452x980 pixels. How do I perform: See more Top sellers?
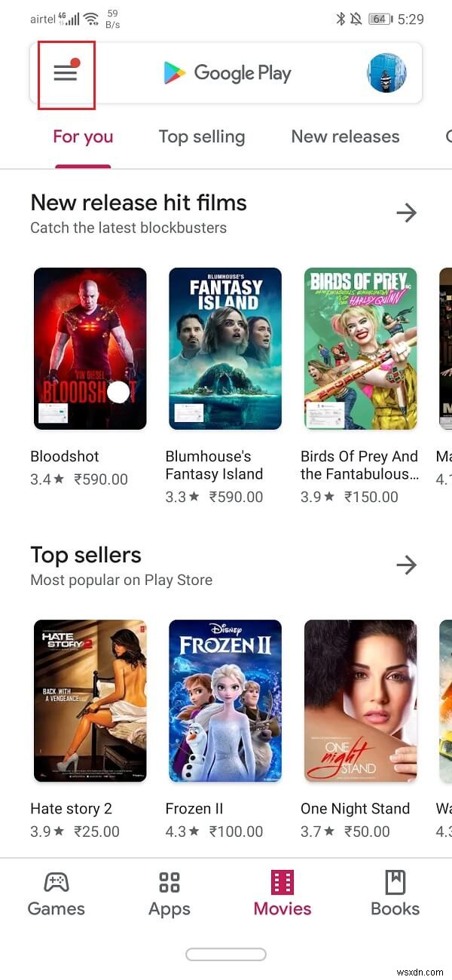click(x=406, y=565)
